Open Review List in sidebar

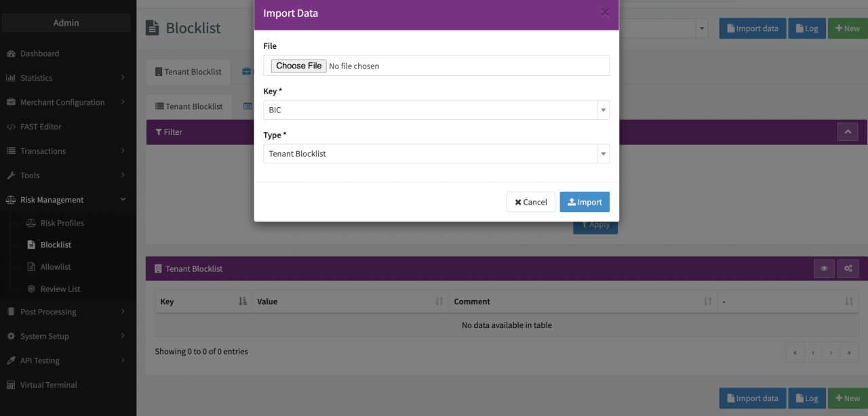tap(60, 289)
